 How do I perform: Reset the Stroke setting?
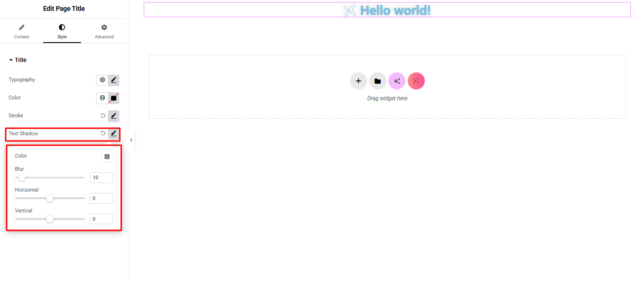pyautogui.click(x=103, y=116)
